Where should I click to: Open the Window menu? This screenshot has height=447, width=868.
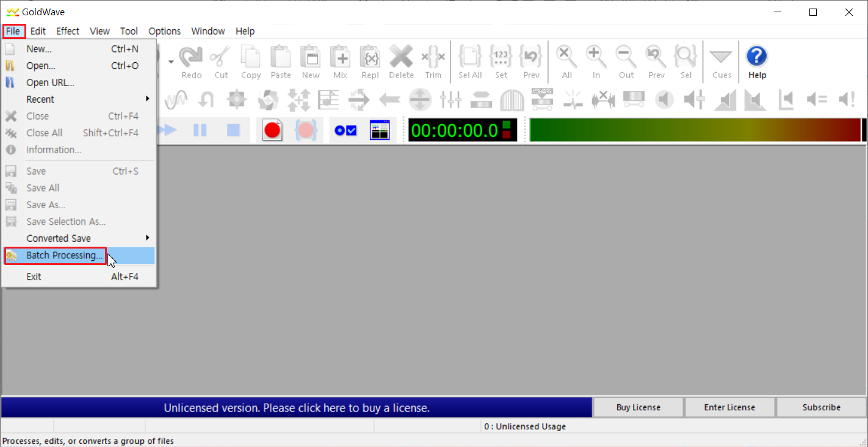point(208,31)
